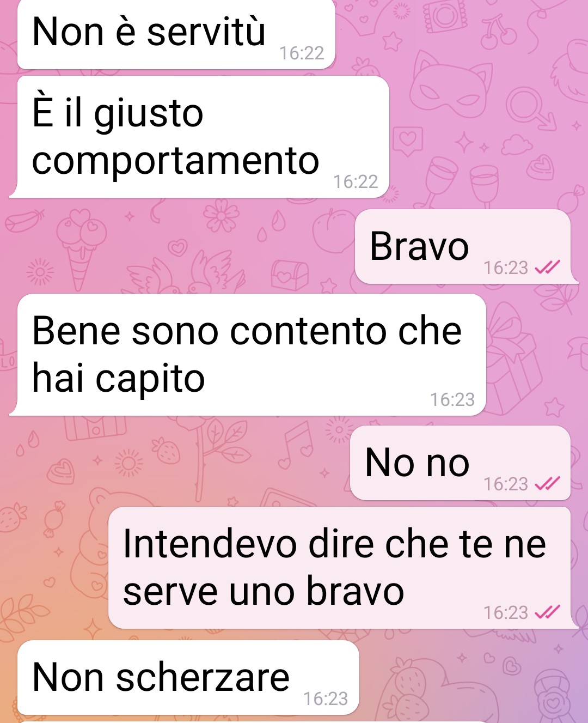This screenshot has width=588, height=723.
Task: Click the double-check icon on 'No no'
Action: pyautogui.click(x=547, y=484)
